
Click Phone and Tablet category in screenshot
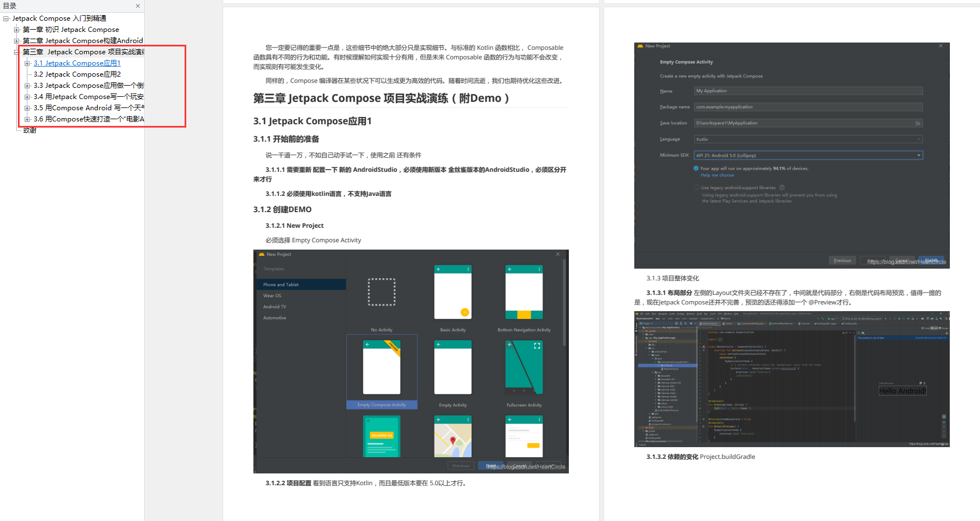click(301, 284)
